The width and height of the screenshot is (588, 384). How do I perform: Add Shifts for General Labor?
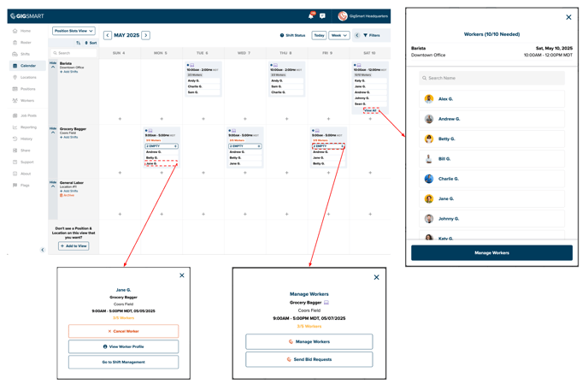[69, 191]
